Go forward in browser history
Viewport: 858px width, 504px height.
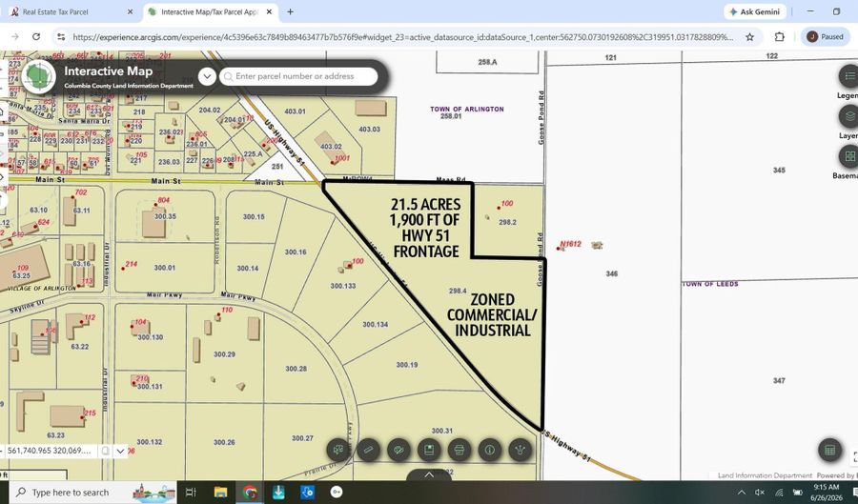tap(14, 36)
